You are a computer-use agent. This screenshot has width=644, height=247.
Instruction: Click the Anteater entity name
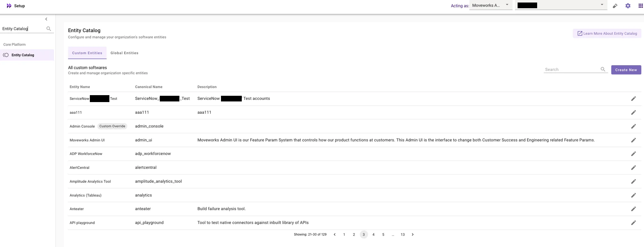77,209
